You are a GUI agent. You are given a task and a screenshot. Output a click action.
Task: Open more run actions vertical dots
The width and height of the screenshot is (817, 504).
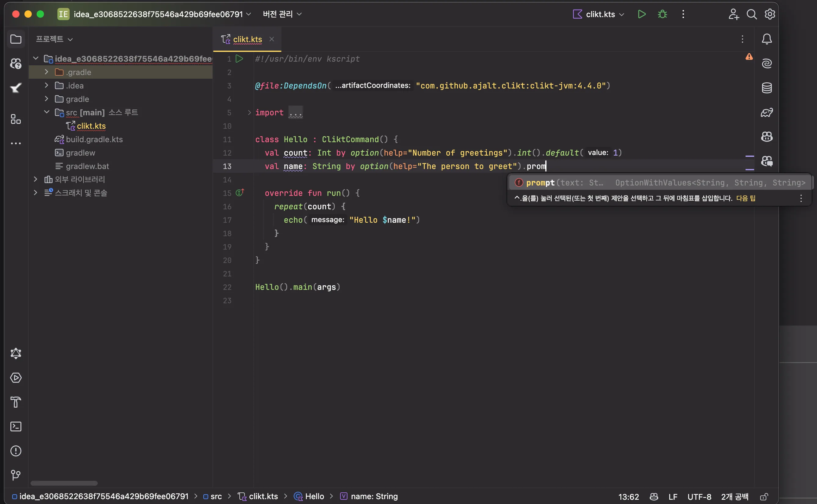point(683,14)
